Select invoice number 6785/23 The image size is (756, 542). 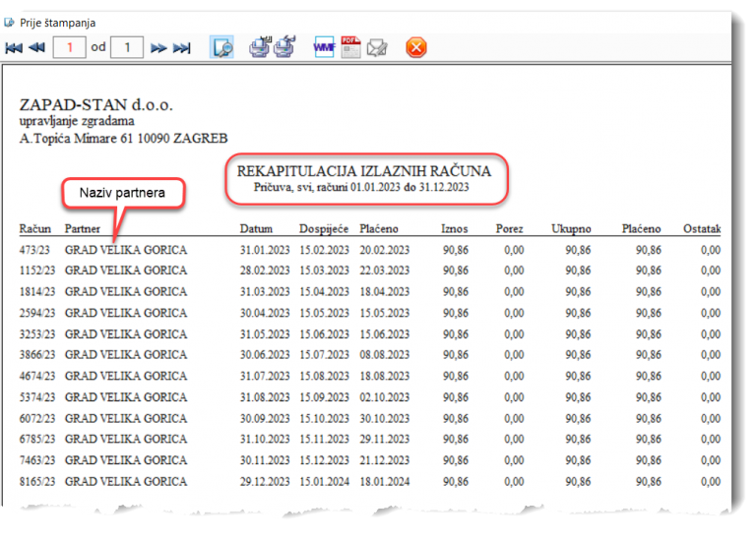pyautogui.click(x=37, y=440)
